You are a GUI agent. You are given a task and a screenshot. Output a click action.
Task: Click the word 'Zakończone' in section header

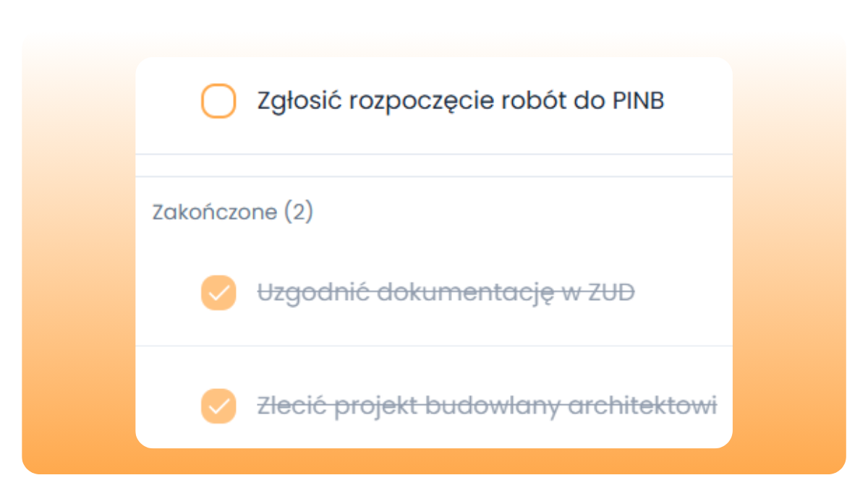pos(215,212)
